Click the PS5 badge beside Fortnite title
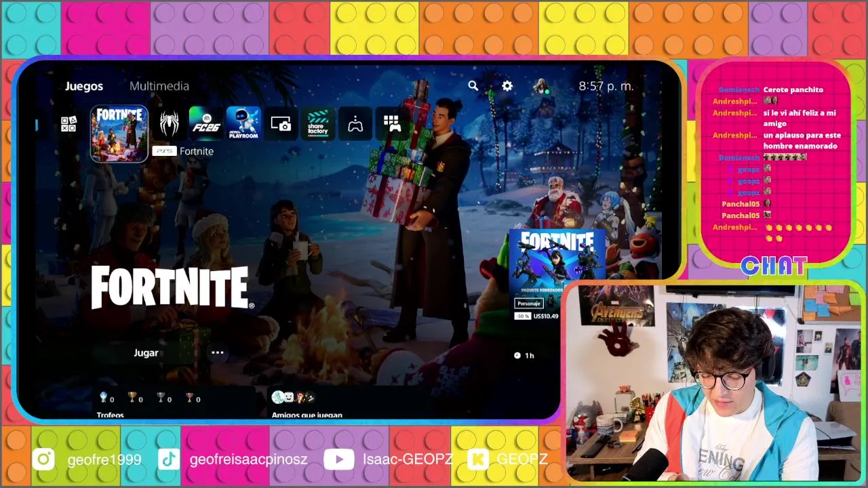 tap(163, 151)
